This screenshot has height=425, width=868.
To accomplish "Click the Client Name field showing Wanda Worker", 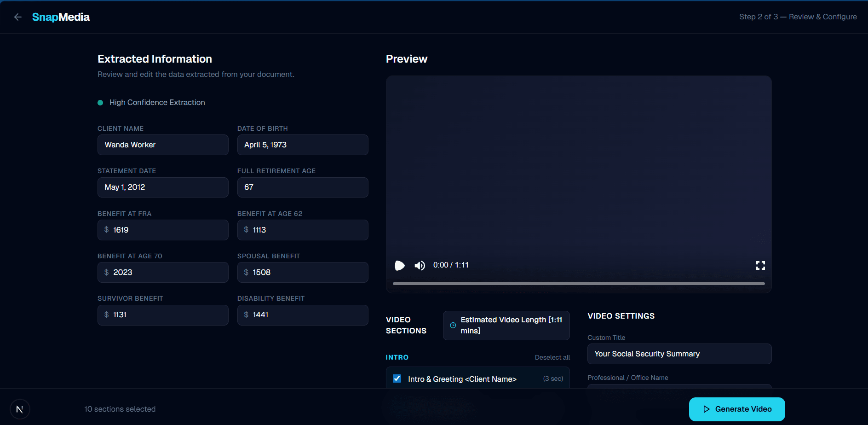I will point(163,145).
